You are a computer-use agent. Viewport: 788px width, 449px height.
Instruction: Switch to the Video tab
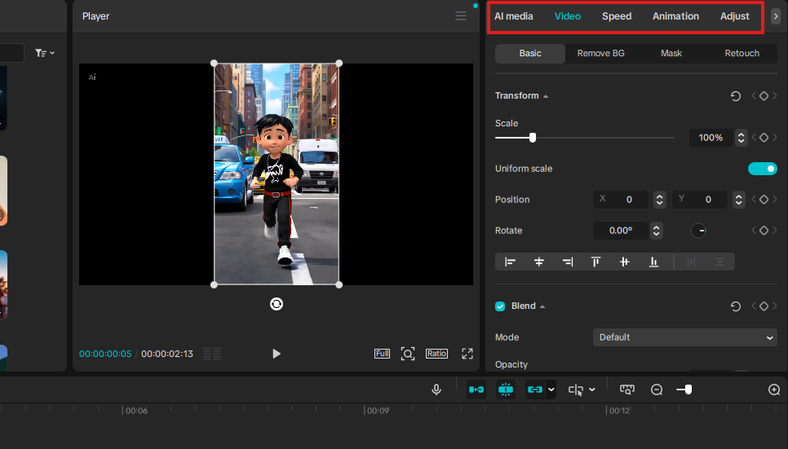[x=567, y=16]
